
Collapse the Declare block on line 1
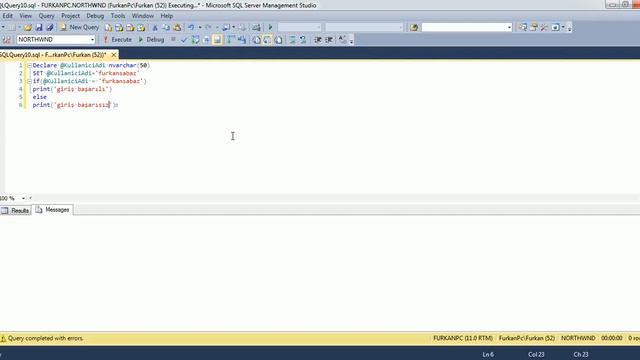point(29,65)
